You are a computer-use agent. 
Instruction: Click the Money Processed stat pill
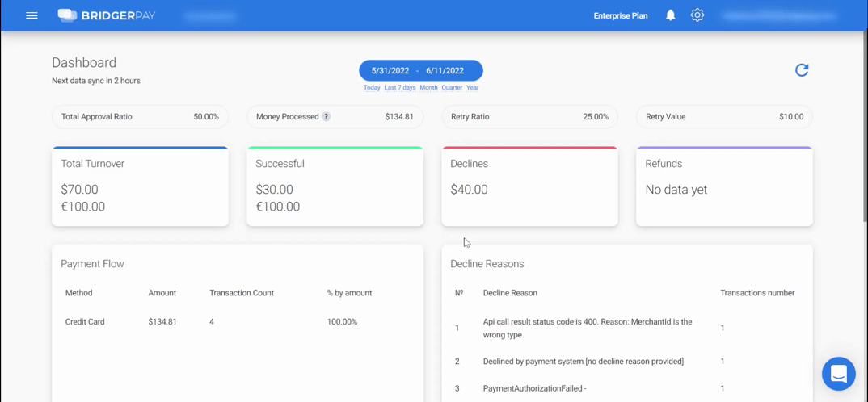(x=335, y=117)
